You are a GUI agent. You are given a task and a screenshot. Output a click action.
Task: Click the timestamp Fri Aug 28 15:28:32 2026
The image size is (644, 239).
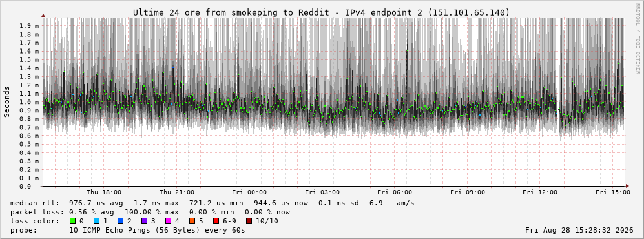coord(579,231)
